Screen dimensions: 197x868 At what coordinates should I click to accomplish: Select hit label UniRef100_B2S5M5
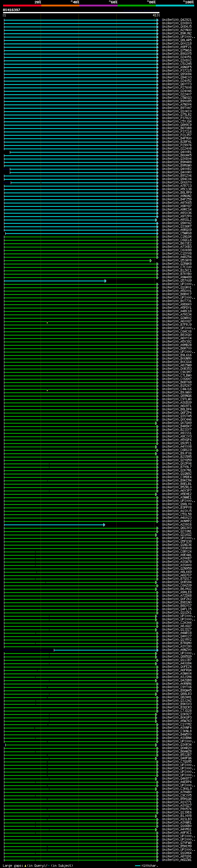(x=177, y=457)
